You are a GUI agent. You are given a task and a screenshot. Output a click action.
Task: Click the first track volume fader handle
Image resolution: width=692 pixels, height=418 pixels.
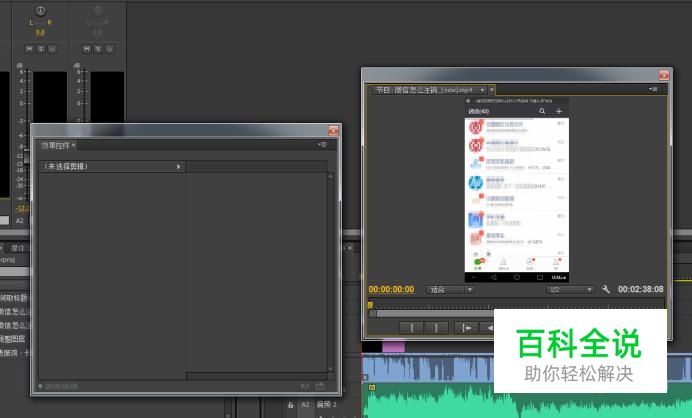(x=27, y=157)
